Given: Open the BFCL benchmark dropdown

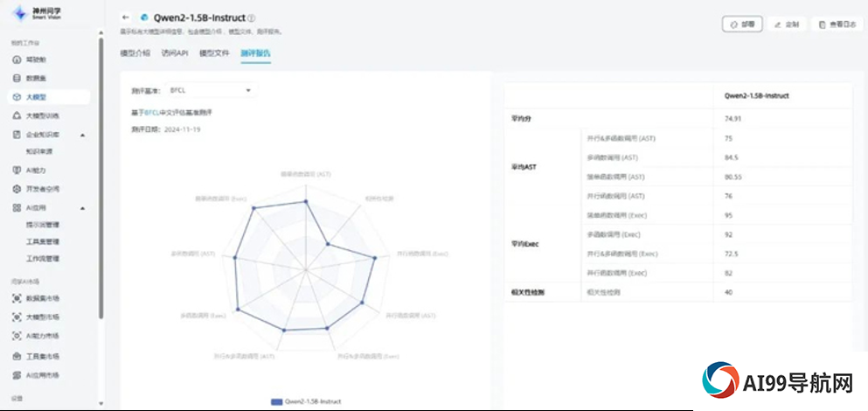Looking at the screenshot, I should click(x=211, y=90).
